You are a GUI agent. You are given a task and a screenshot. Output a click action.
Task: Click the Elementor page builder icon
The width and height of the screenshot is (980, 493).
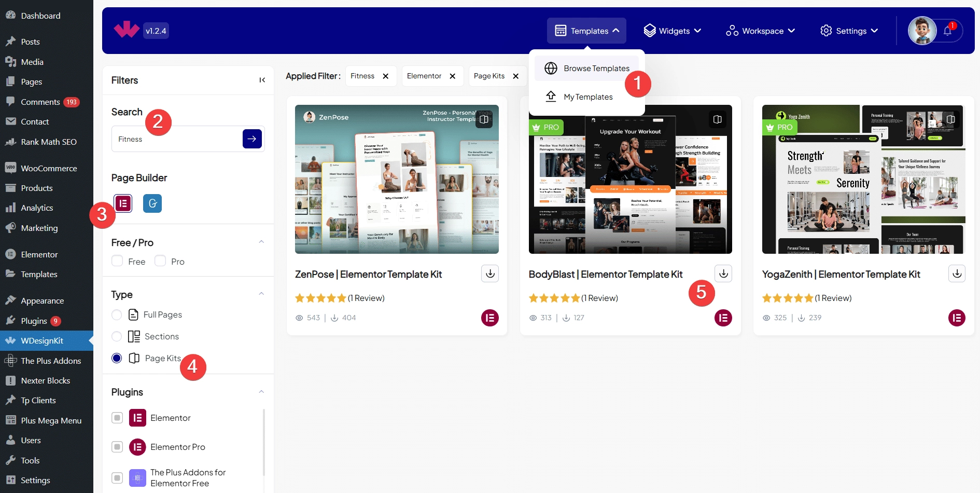(123, 203)
